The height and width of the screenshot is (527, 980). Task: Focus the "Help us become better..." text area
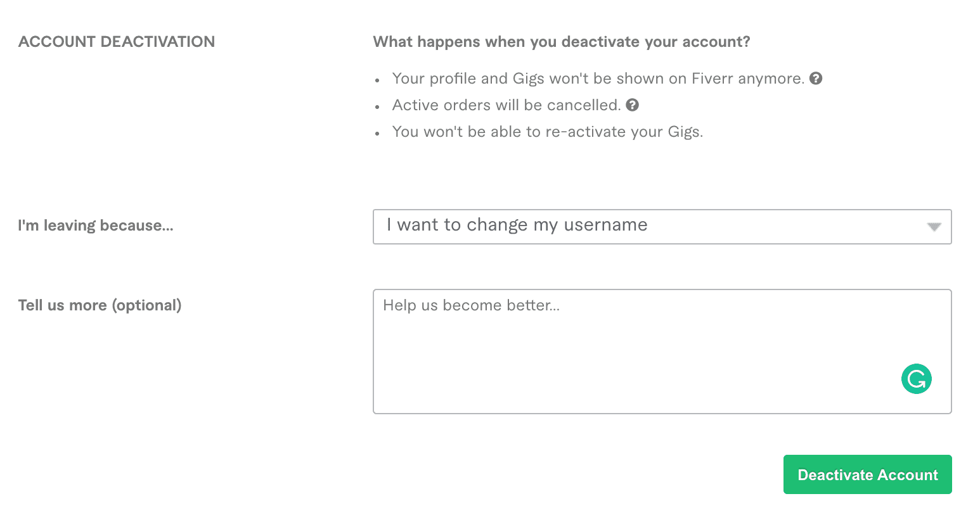pos(634,342)
